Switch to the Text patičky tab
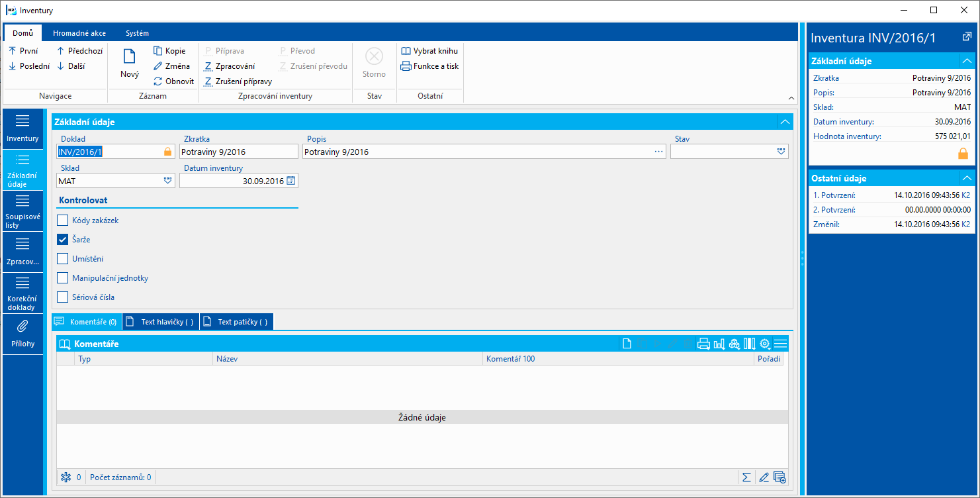 coord(236,322)
